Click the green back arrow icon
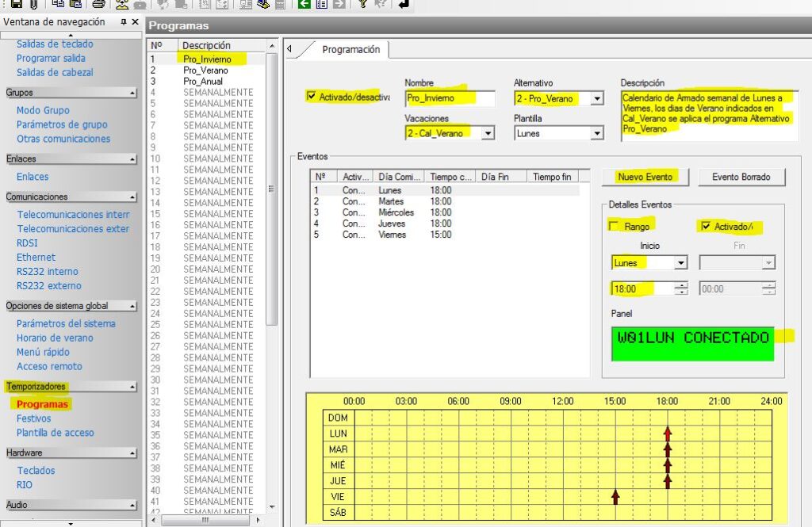The width and height of the screenshot is (812, 527). (x=304, y=4)
